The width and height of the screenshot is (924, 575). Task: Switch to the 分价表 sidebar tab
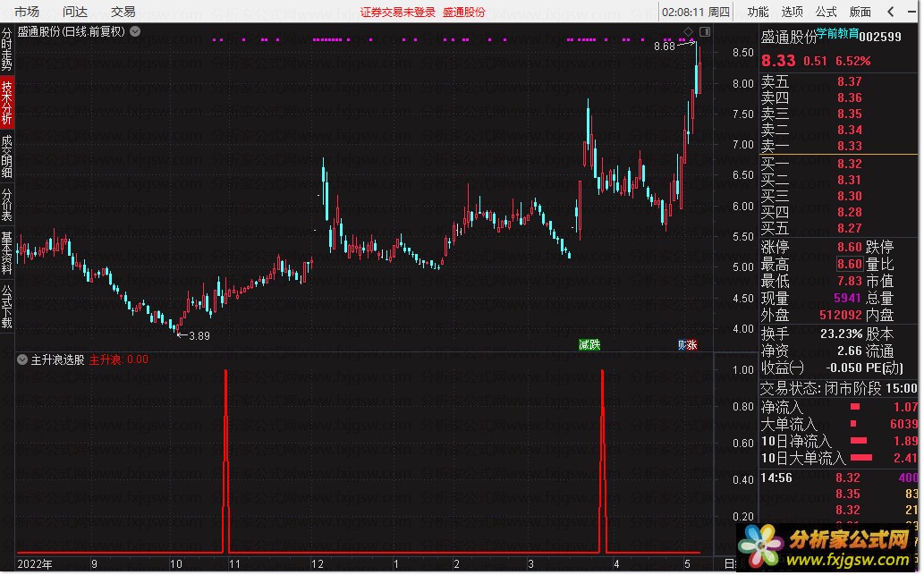[x=7, y=205]
